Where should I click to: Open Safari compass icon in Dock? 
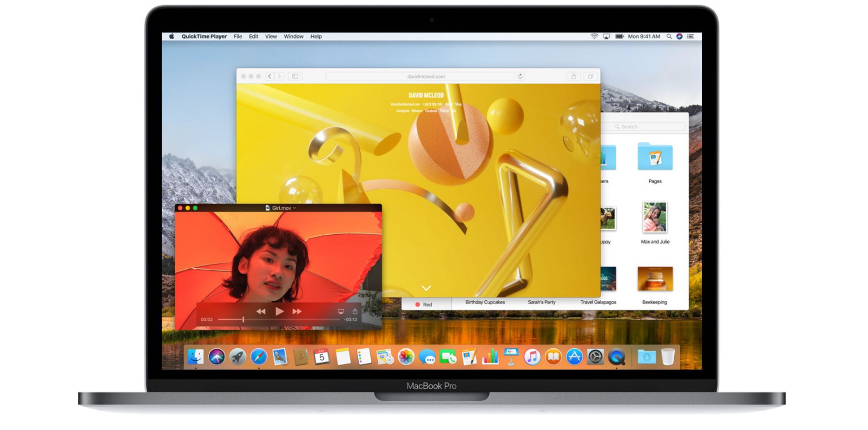click(259, 357)
